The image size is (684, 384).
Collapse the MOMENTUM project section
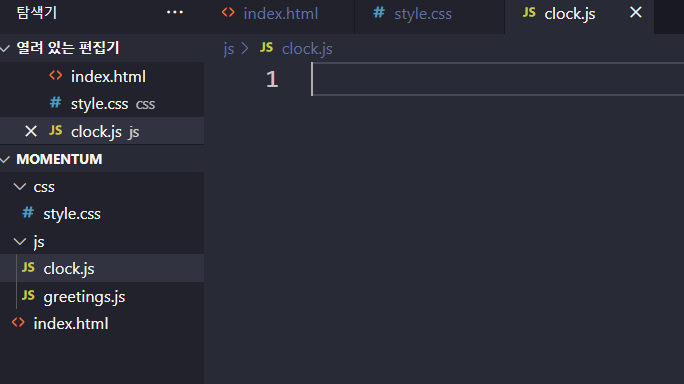5,159
